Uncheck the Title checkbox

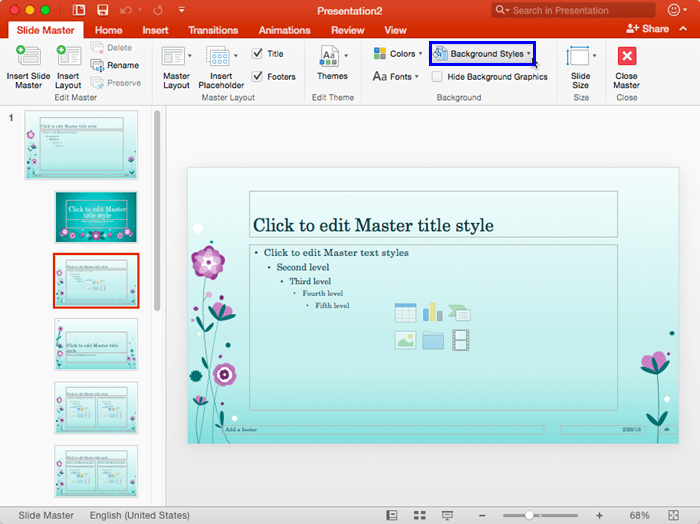point(257,54)
